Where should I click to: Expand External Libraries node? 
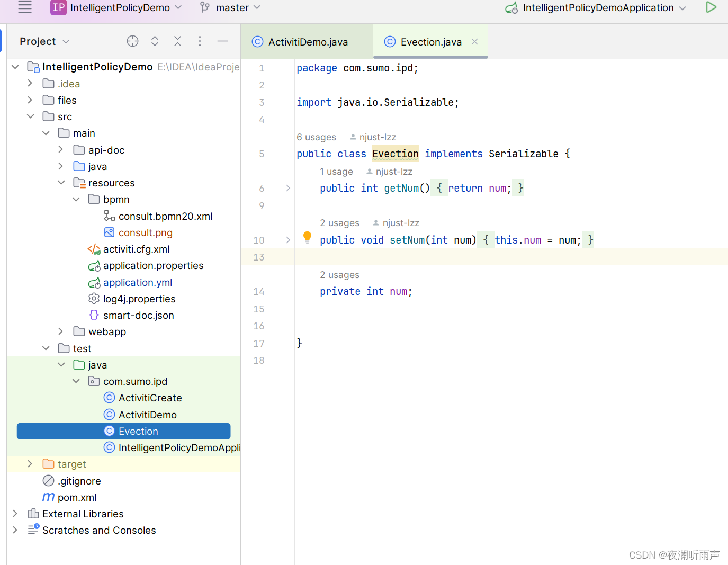tap(15, 513)
